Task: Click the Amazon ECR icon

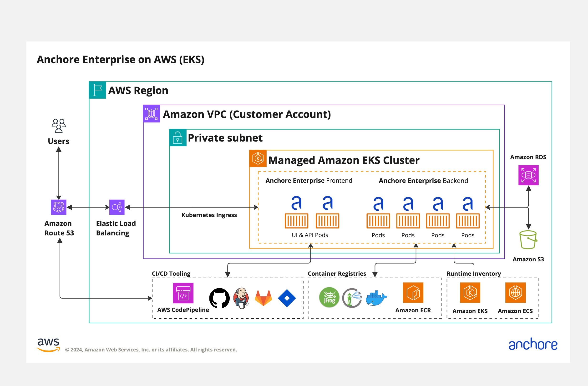Action: pyautogui.click(x=413, y=293)
